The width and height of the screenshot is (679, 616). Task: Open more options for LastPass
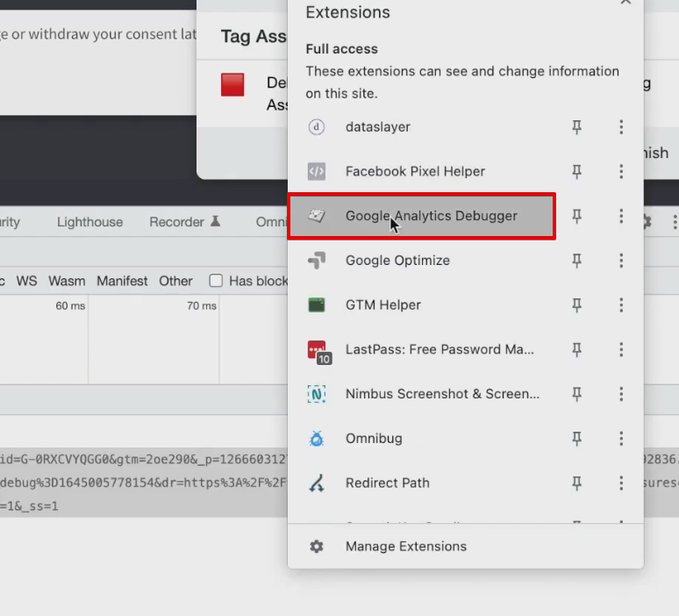(x=621, y=349)
